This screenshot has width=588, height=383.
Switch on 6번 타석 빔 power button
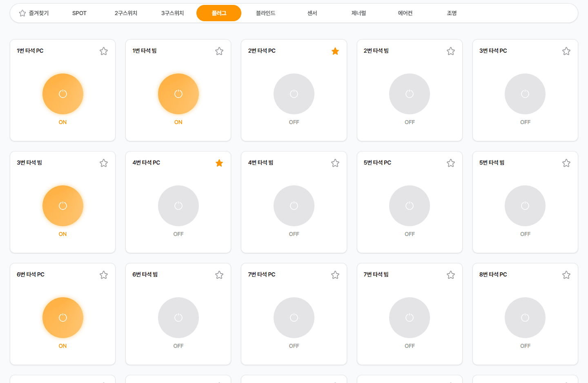click(178, 318)
